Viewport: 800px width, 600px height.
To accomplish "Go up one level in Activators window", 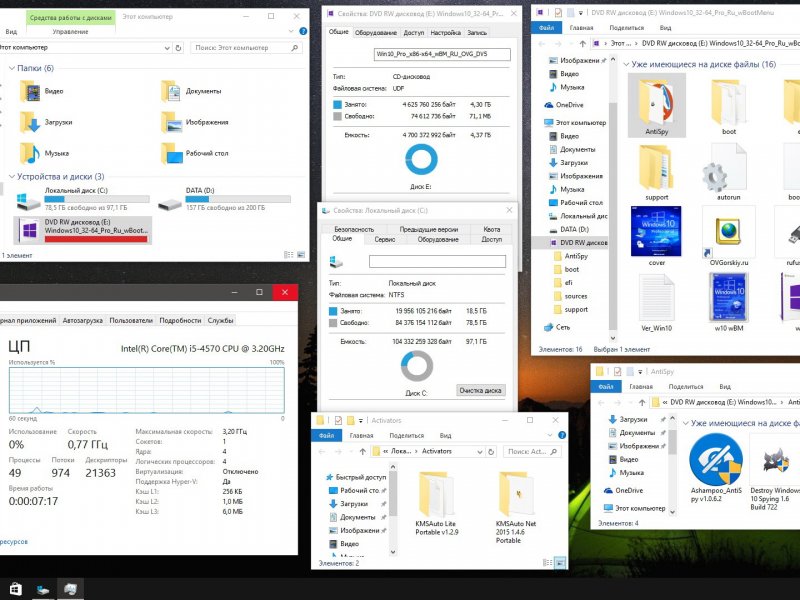I will click(362, 452).
